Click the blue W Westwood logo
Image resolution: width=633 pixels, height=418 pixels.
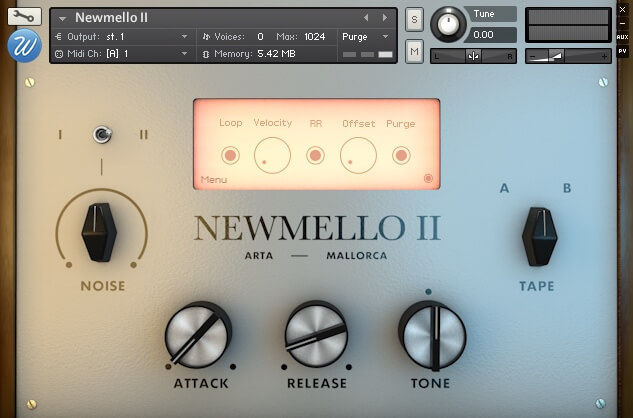[x=24, y=46]
